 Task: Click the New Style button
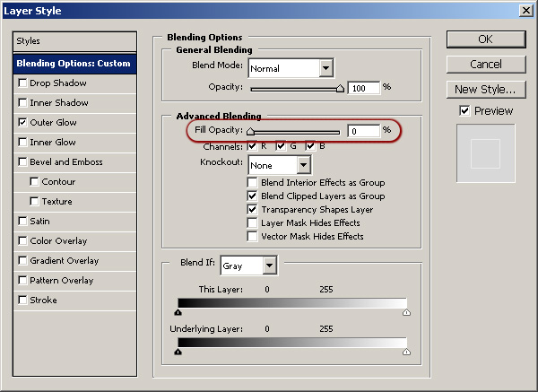[x=485, y=89]
